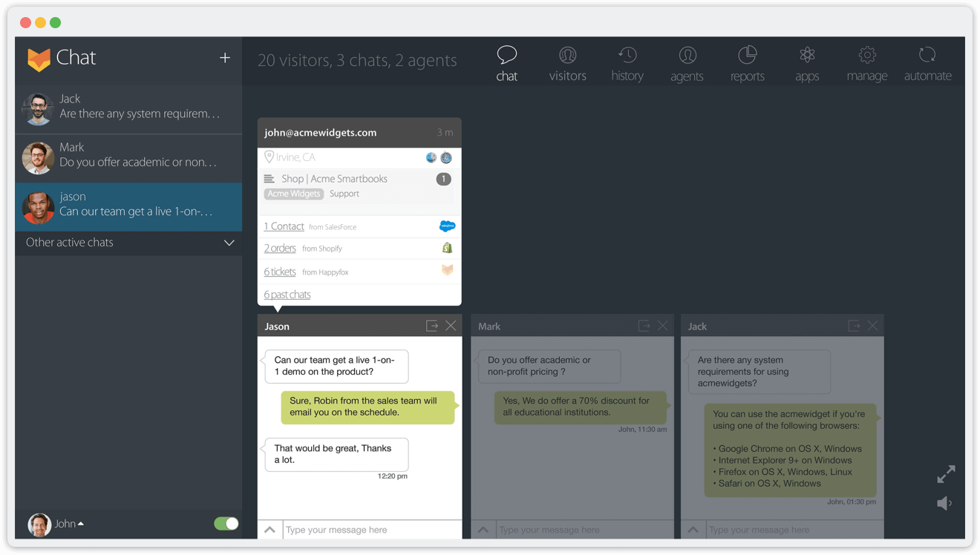Open the manage settings tab
The width and height of the screenshot is (980, 555).
pos(867,63)
